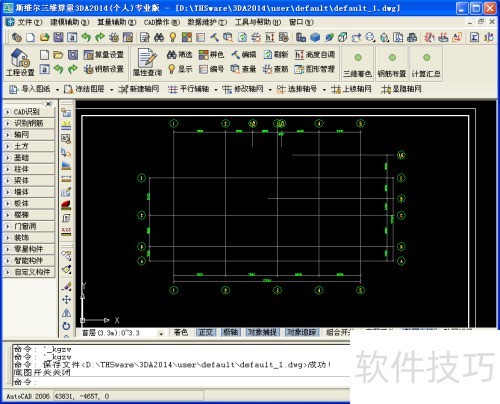Open the dropdown arrow next to 导入图纸
The width and height of the screenshot is (500, 404).
(57, 89)
